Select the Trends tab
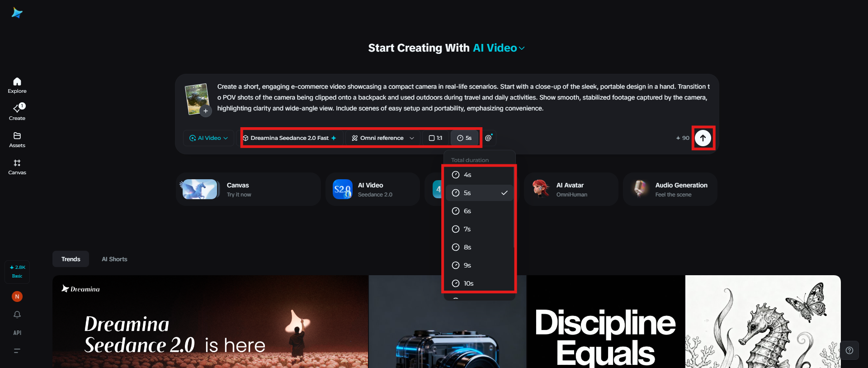The image size is (868, 368). (x=71, y=259)
